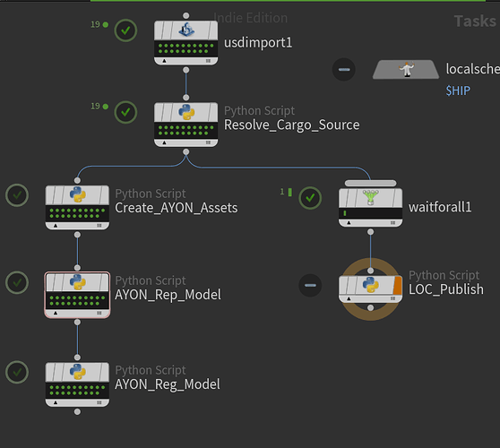This screenshot has width=500, height=448.
Task: Click the cooked checkmark beside usdimport1
Action: tap(125, 30)
